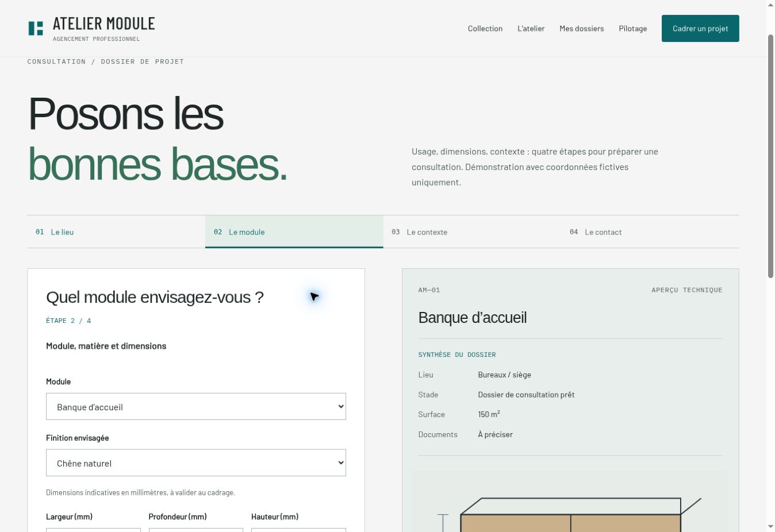
Task: Click the Hauteur (mm) field label
Action: 275,516
